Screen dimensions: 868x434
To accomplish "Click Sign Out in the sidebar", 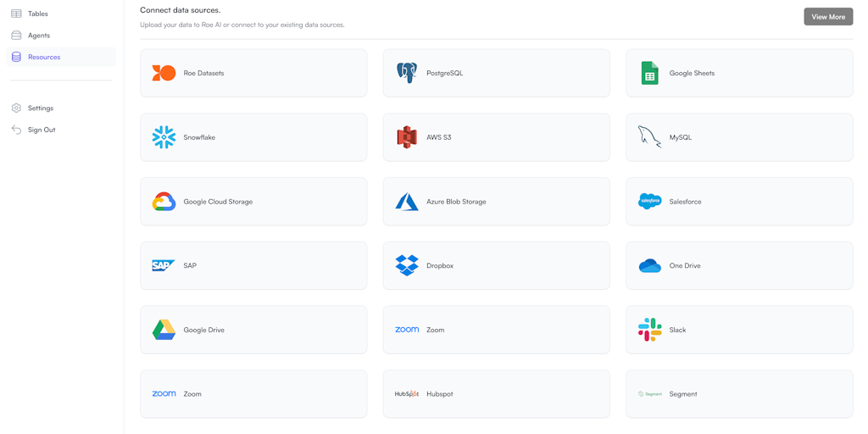I will (41, 130).
